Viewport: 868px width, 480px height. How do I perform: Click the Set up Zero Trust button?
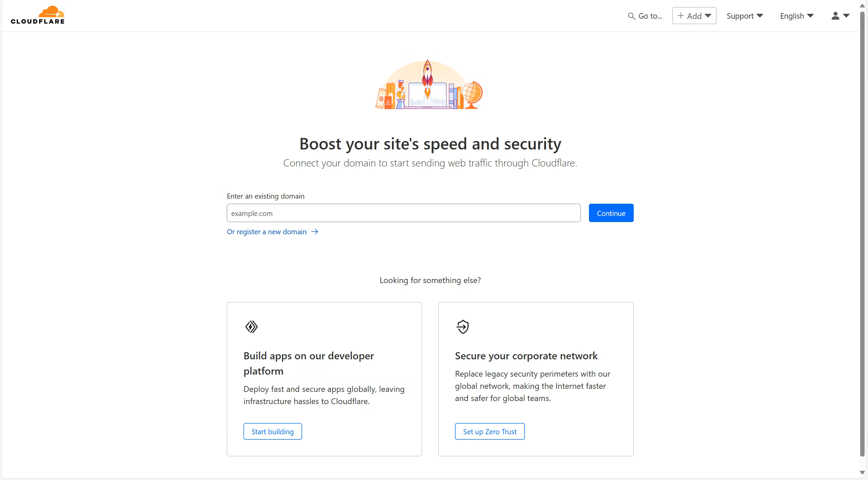pyautogui.click(x=490, y=432)
